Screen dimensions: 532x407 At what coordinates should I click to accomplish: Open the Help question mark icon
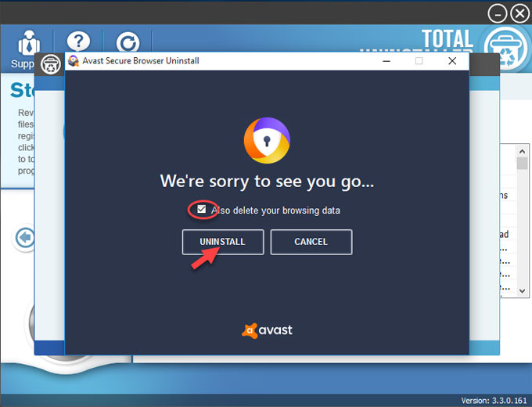(78, 41)
